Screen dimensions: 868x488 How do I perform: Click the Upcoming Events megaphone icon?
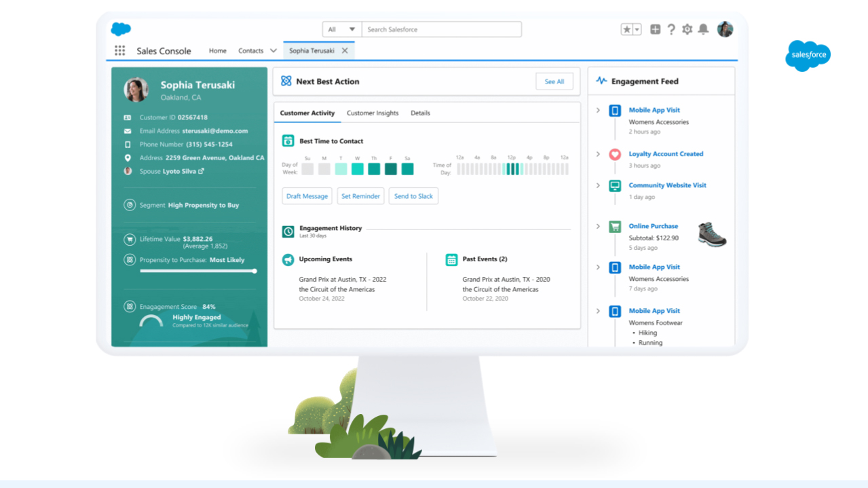288,259
